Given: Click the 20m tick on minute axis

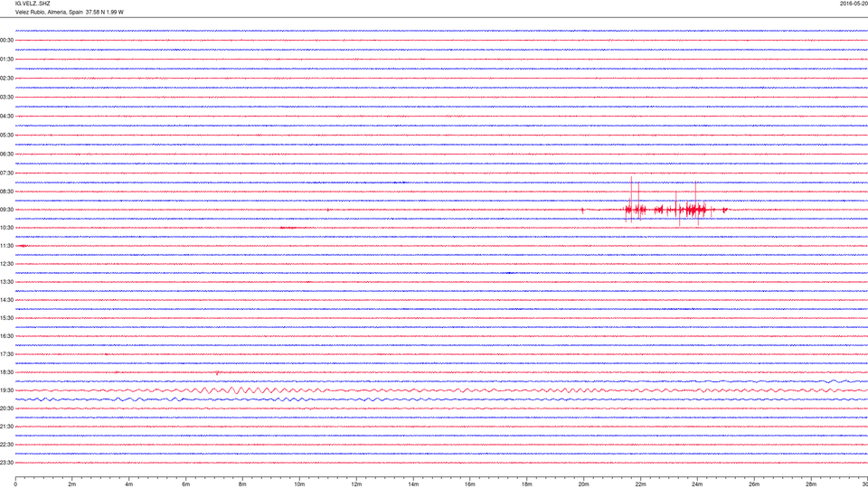Looking at the screenshot, I should (x=583, y=484).
